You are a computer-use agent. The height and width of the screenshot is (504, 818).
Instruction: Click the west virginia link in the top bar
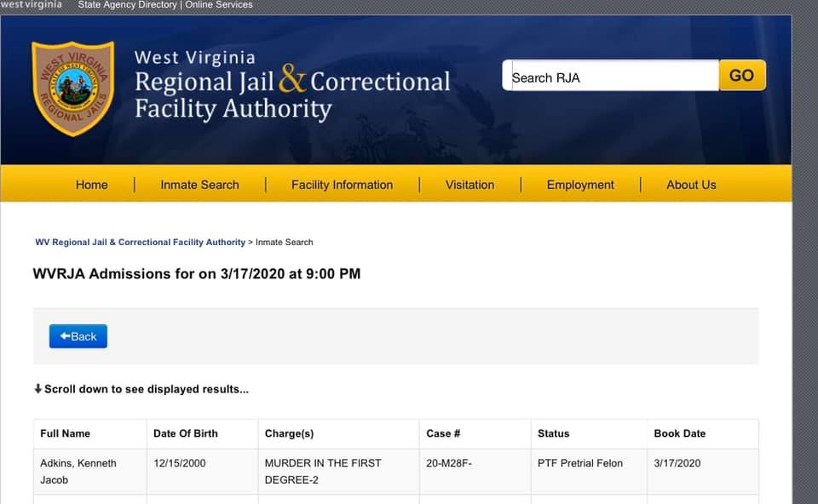point(31,5)
